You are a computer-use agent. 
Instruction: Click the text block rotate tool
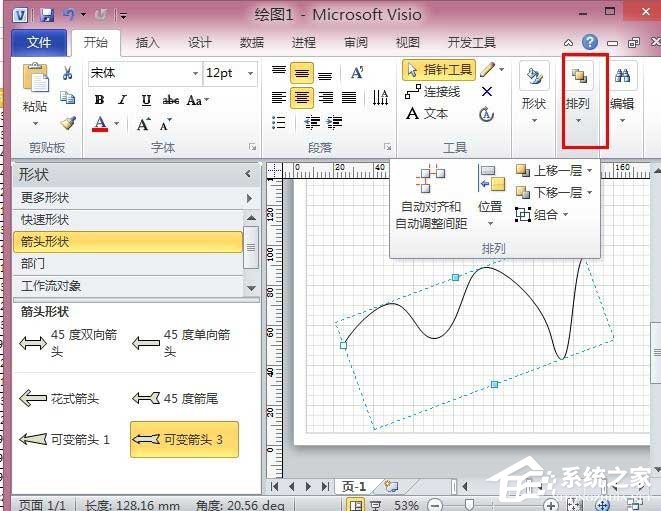coord(486,114)
